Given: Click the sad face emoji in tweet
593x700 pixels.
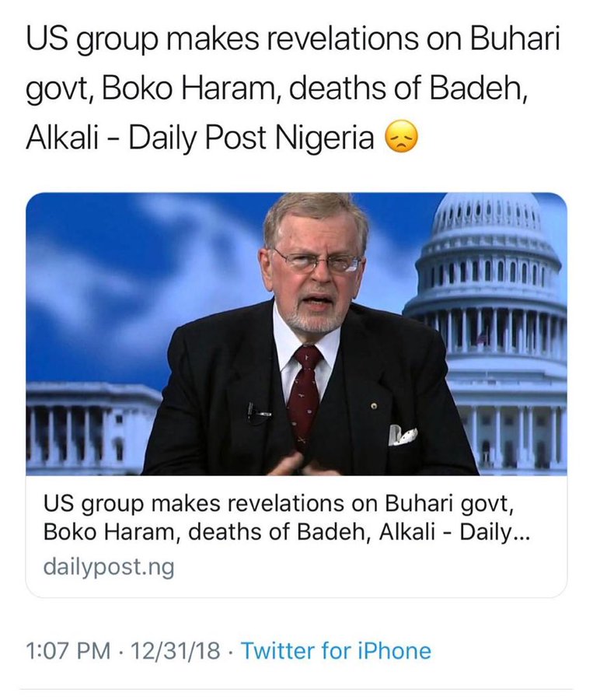Looking at the screenshot, I should coord(401,138).
